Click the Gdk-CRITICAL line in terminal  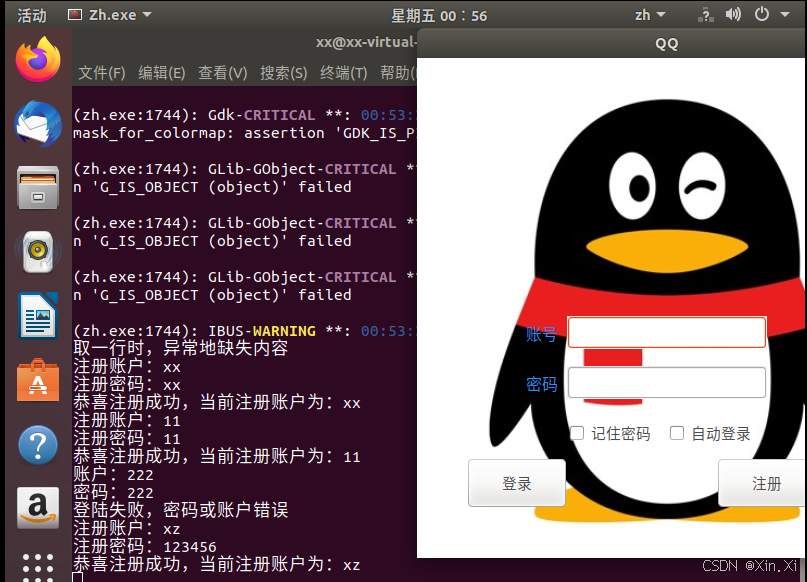point(244,115)
